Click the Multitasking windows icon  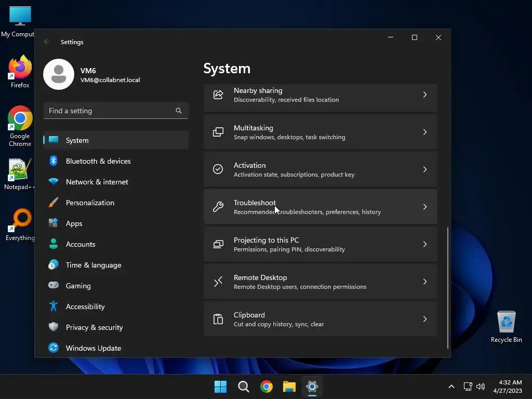[218, 132]
